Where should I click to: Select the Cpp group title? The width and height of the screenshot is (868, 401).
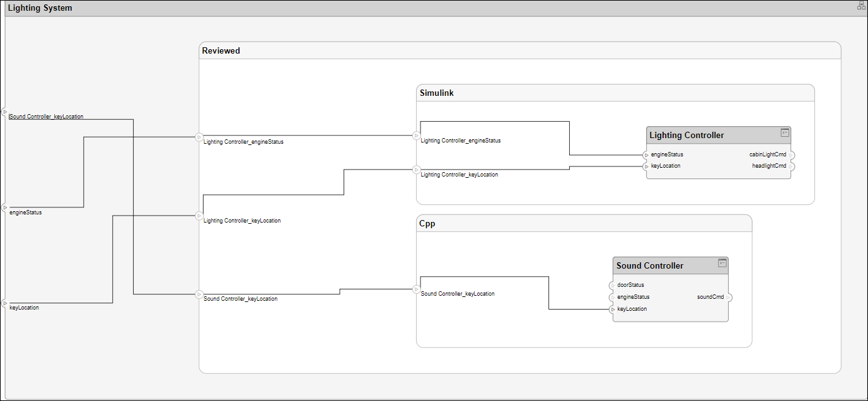pyautogui.click(x=427, y=223)
